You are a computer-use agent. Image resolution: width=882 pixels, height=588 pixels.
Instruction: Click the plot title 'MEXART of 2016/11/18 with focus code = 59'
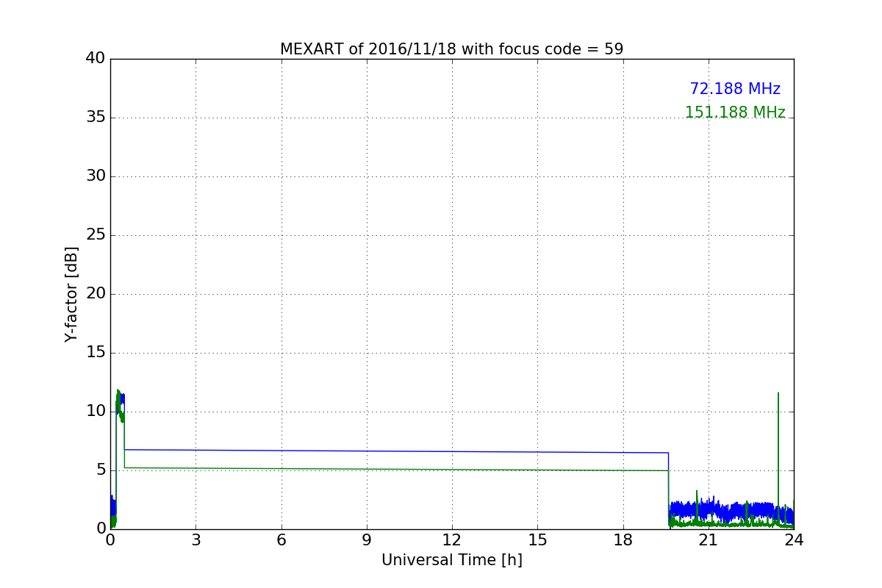coord(451,49)
